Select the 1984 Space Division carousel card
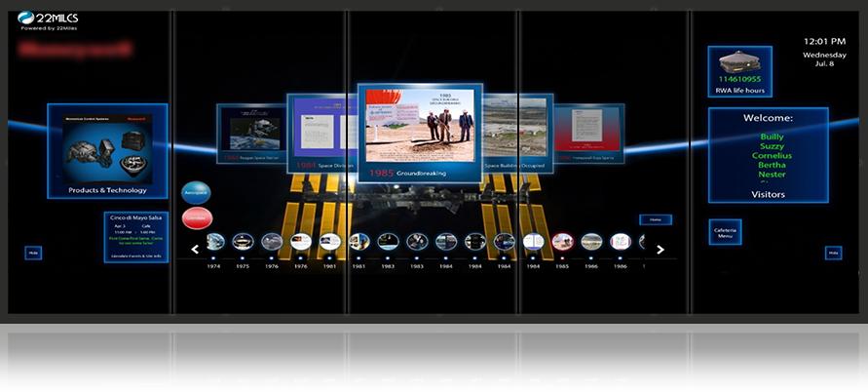 coord(321,133)
